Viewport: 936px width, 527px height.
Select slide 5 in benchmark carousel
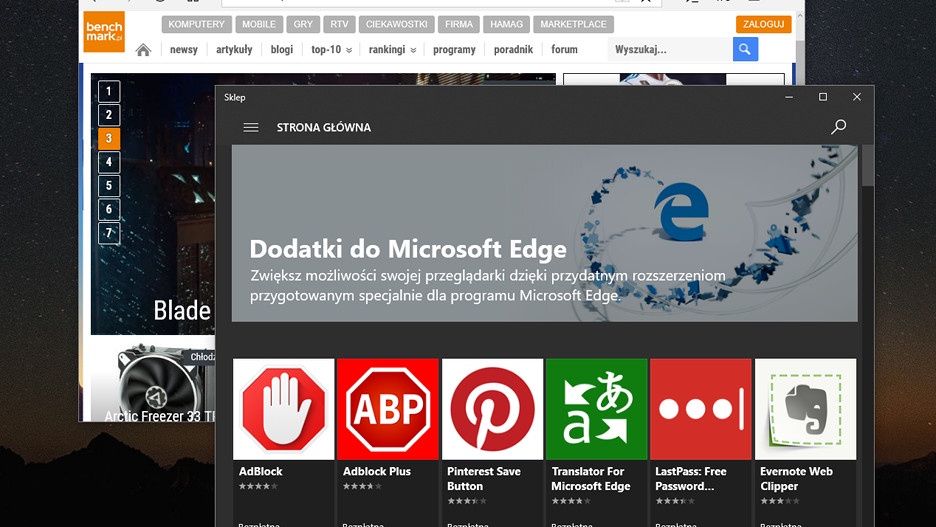pyautogui.click(x=109, y=186)
